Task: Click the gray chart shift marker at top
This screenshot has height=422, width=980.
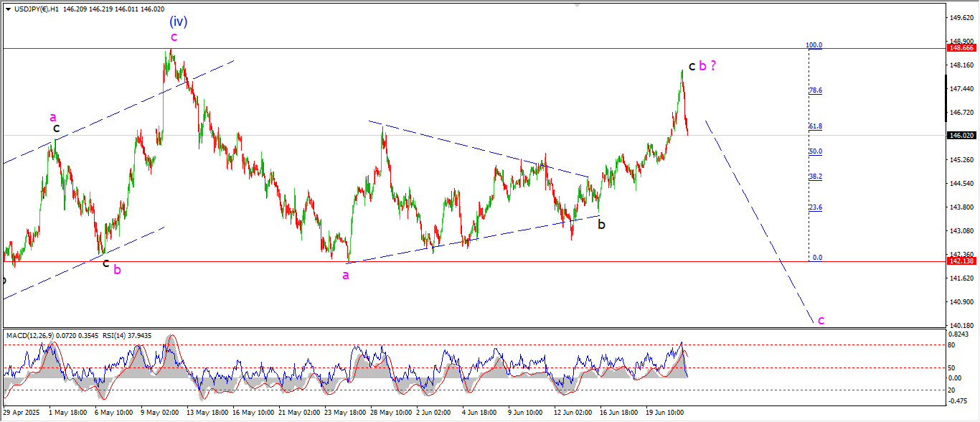Action: click(x=577, y=5)
